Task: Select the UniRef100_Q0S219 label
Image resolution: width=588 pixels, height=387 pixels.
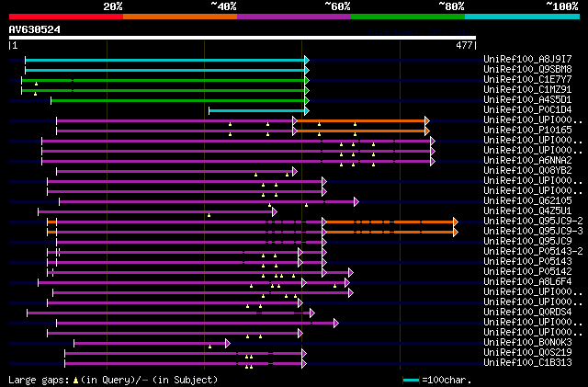Action: pyautogui.click(x=527, y=353)
